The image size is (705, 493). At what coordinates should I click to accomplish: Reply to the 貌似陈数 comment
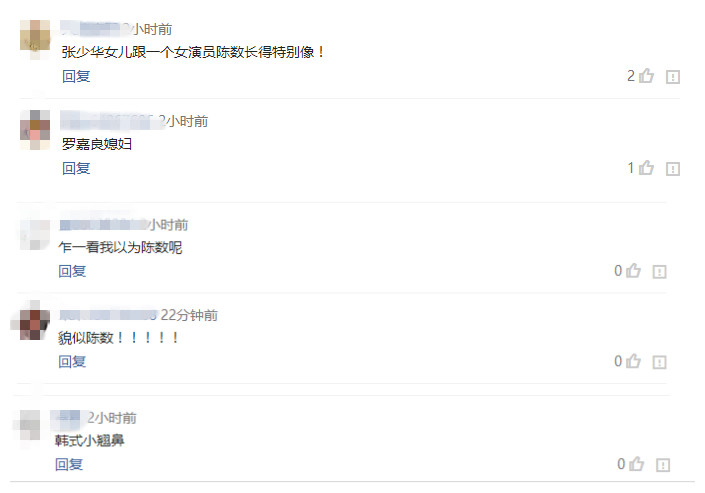pos(72,361)
